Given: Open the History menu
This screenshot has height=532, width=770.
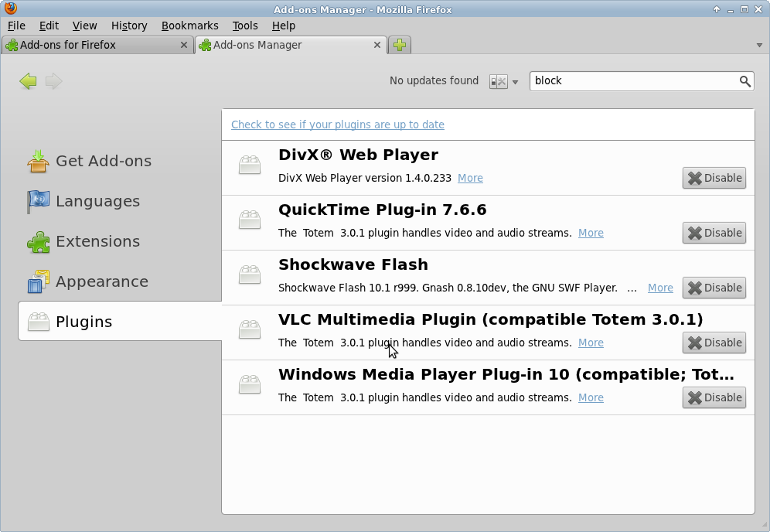Looking at the screenshot, I should coord(129,26).
